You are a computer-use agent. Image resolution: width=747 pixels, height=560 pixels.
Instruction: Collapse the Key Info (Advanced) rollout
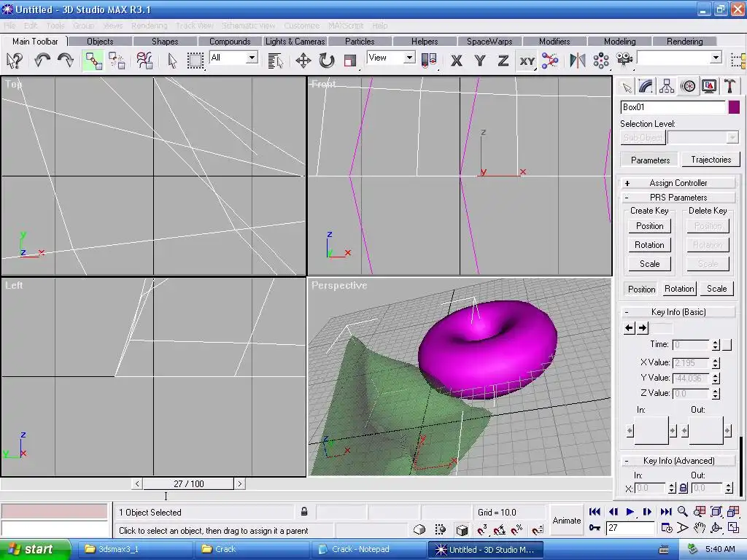tap(679, 461)
